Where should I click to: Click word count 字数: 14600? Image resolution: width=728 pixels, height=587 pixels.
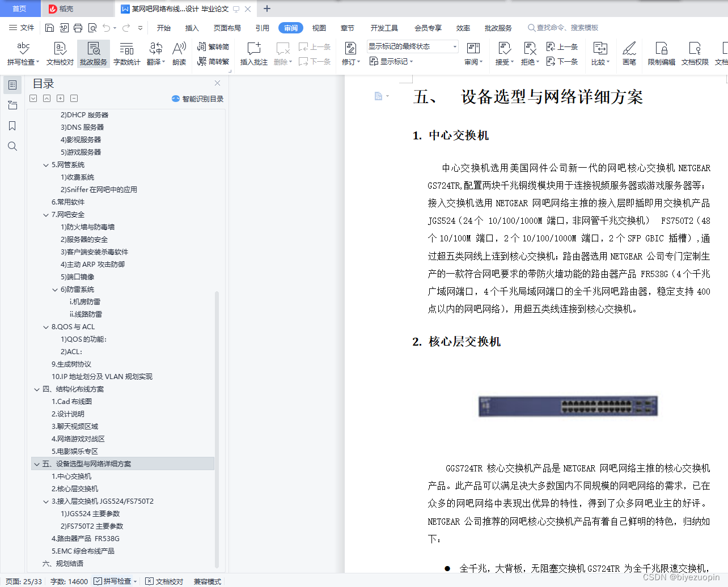coord(69,581)
